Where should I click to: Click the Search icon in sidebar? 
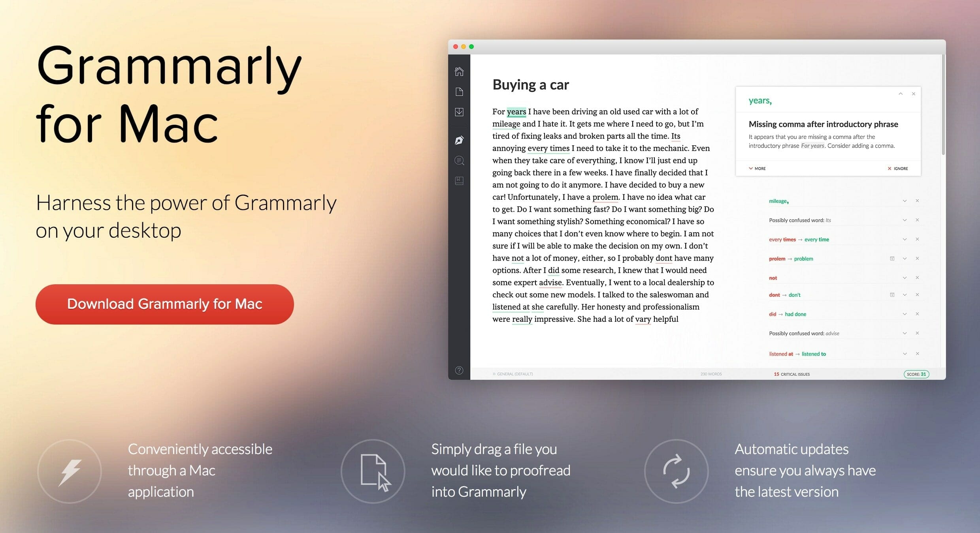coord(460,161)
